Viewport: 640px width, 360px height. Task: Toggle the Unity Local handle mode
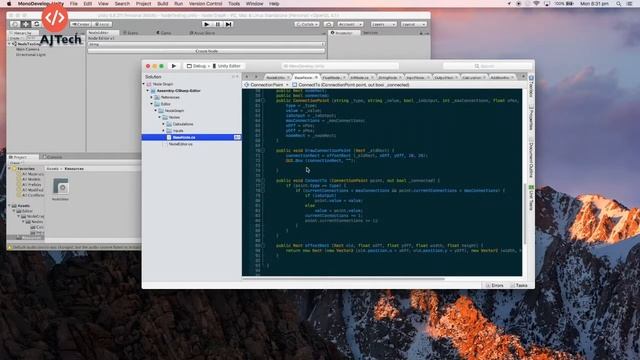[x=102, y=24]
